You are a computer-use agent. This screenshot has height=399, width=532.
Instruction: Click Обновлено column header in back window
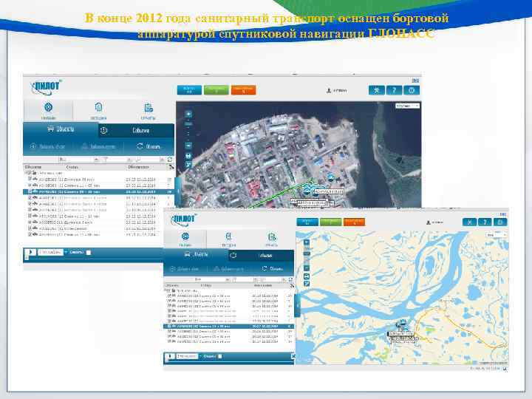pos(138,167)
